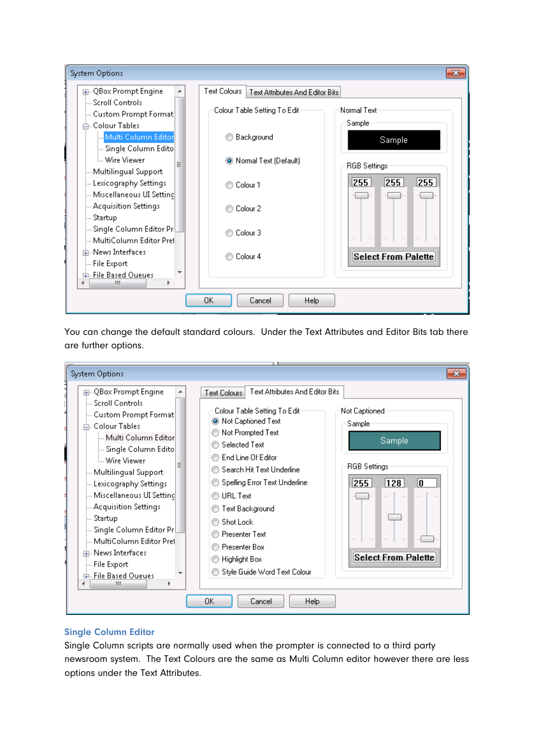The width and height of the screenshot is (534, 756).
Task: Select Search Hit Text Underline radio
Action: [215, 470]
